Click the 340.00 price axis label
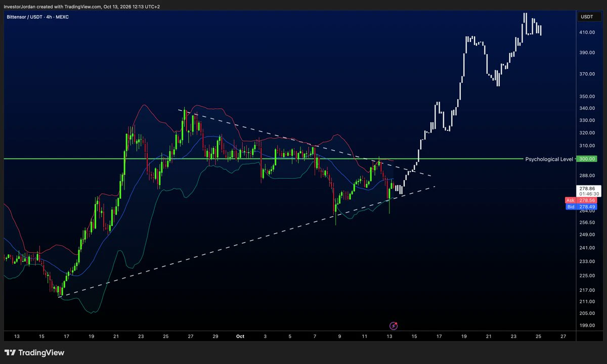607x364 pixels. [x=587, y=108]
